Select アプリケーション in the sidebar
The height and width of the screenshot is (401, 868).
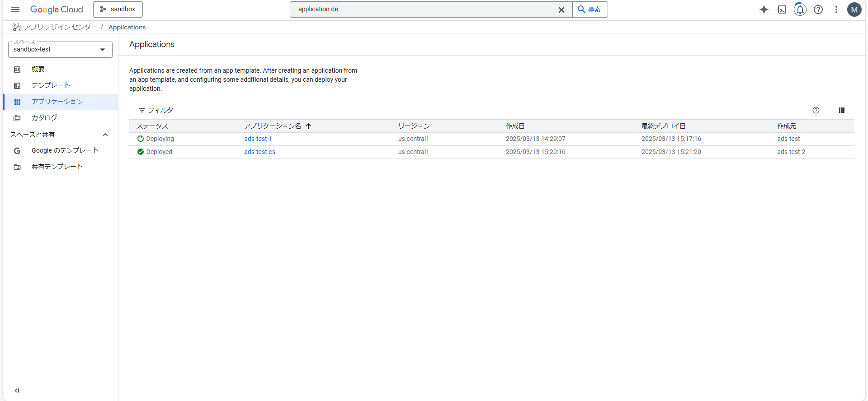(60, 102)
